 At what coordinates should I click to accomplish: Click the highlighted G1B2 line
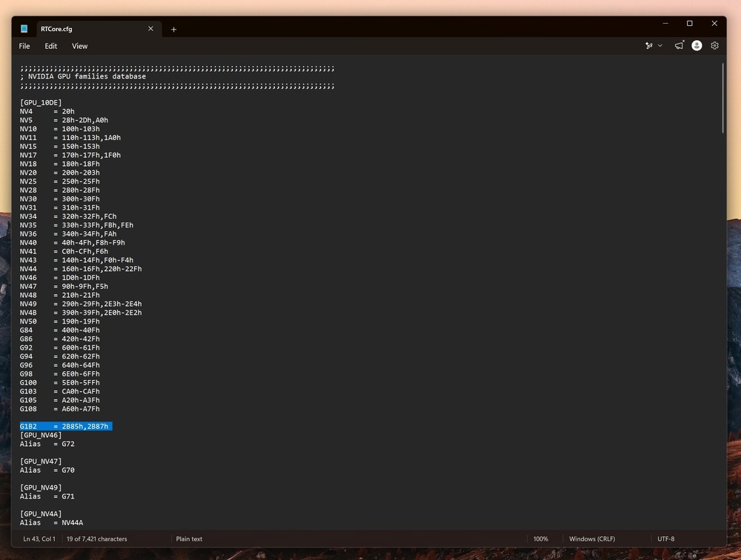click(x=66, y=426)
